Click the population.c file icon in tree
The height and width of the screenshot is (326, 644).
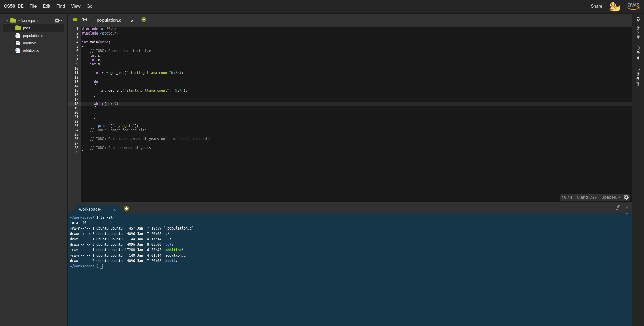(18, 36)
